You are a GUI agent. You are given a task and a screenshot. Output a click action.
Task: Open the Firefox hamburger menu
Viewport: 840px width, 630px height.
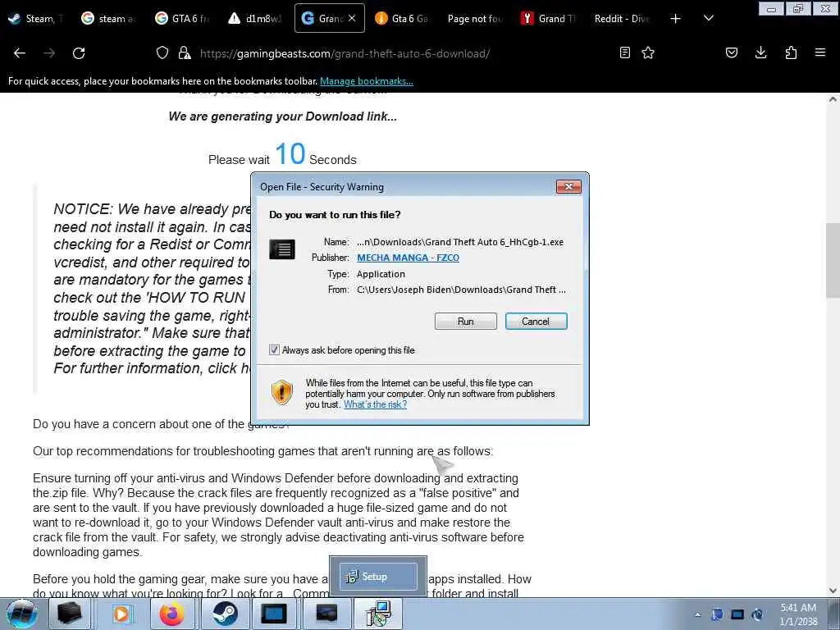[x=820, y=52]
